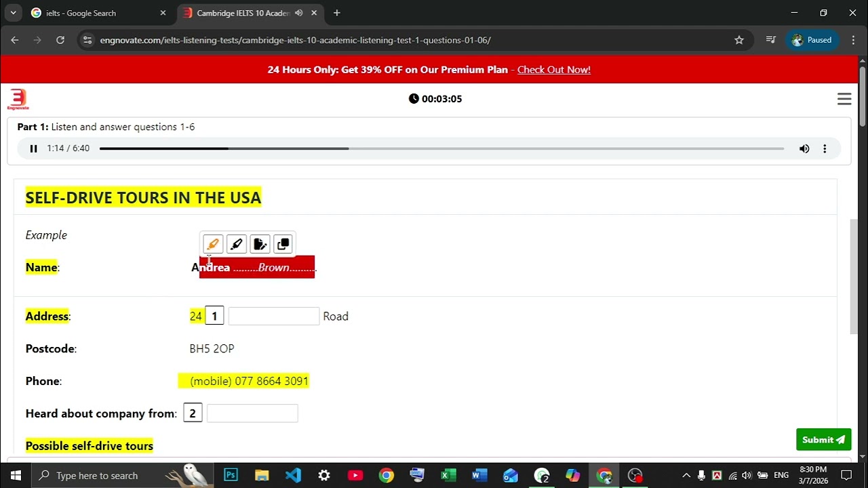The height and width of the screenshot is (488, 868).
Task: Click the SELF-DRIVE TOURS IN THE USA title
Action: click(143, 198)
